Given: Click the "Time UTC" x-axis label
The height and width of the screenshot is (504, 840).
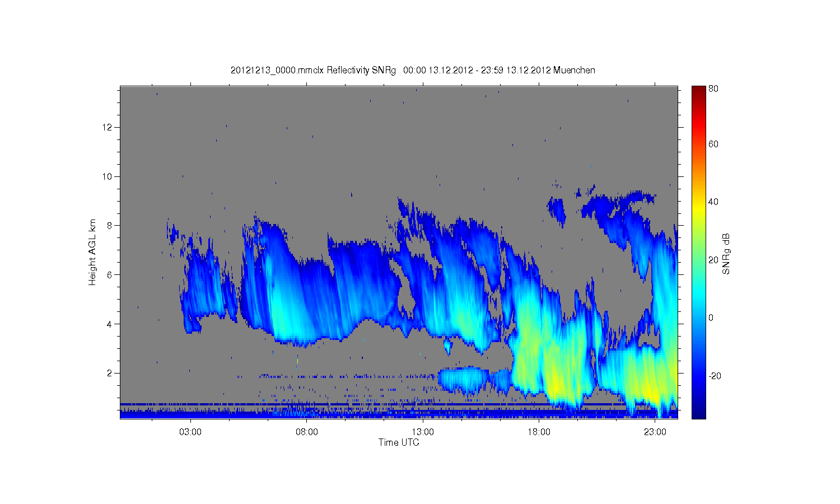Looking at the screenshot, I should tap(399, 442).
